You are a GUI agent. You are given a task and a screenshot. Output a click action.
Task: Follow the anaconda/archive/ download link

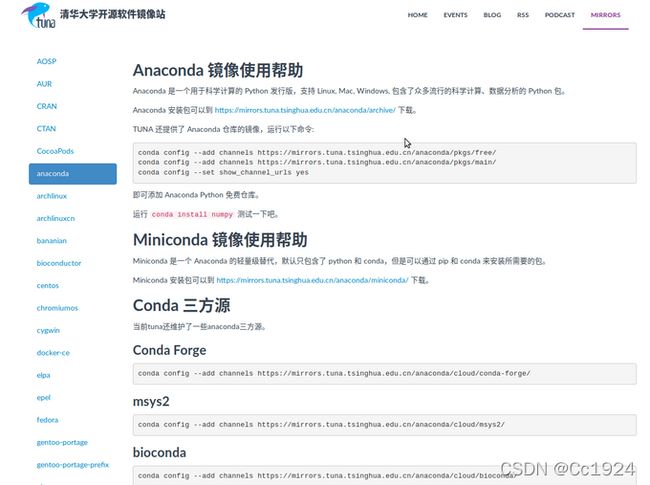point(305,110)
